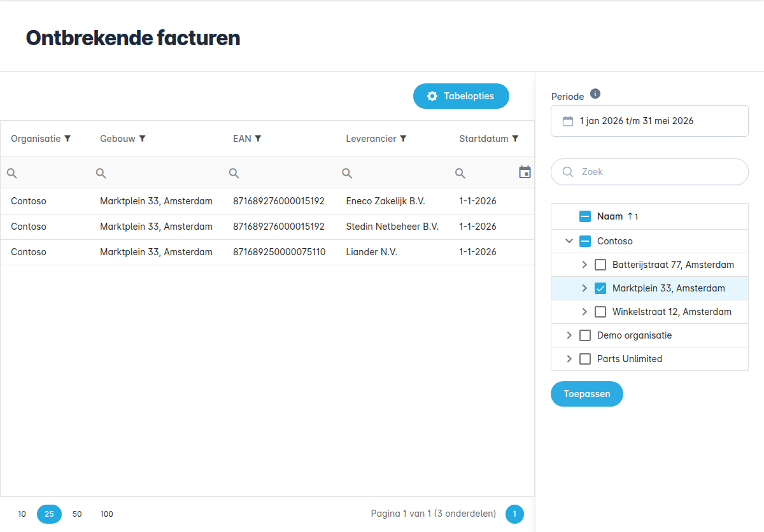The height and width of the screenshot is (532, 764).
Task: Expand the Demo organisatie node
Action: pos(569,335)
